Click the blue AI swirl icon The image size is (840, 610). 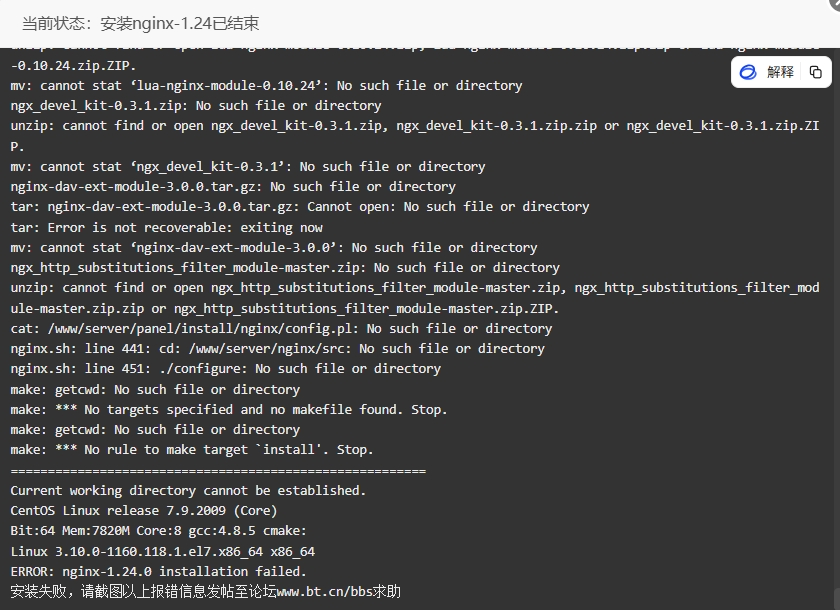(748, 72)
